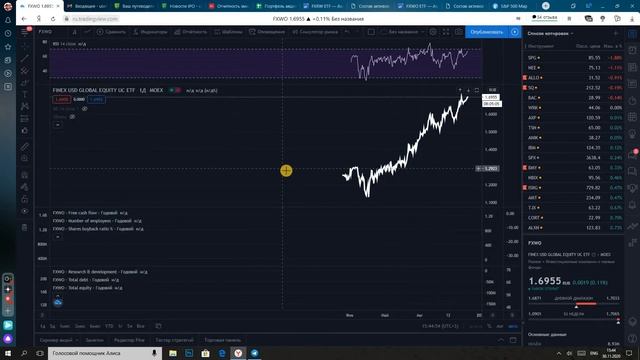Select SPX row in watchlist
The width and height of the screenshot is (640, 360).
[x=573, y=158]
